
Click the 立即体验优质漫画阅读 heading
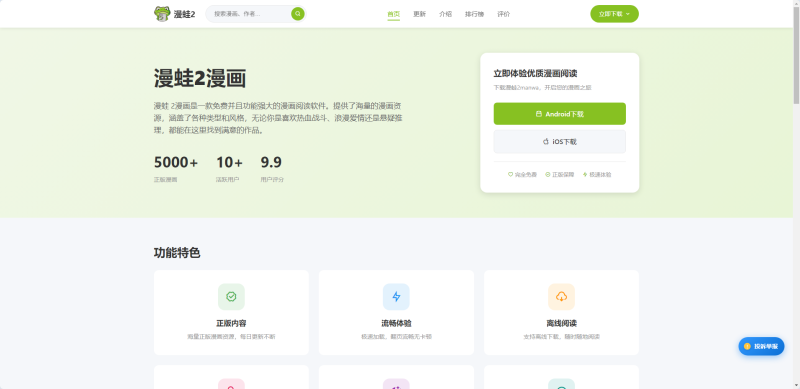click(x=535, y=74)
